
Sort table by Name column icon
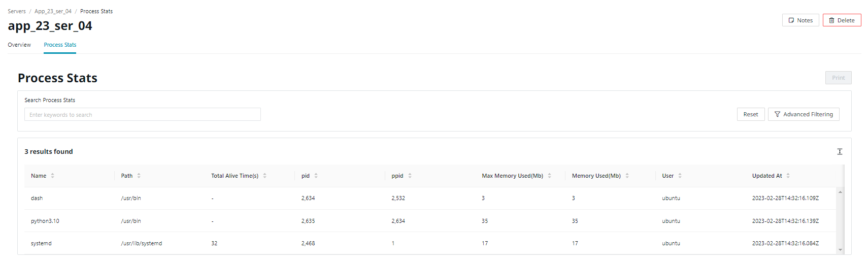tap(52, 176)
